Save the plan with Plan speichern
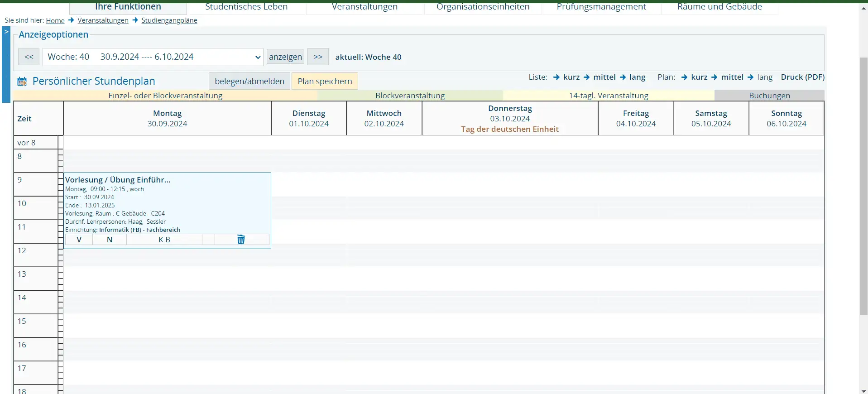The height and width of the screenshot is (394, 868). [325, 82]
